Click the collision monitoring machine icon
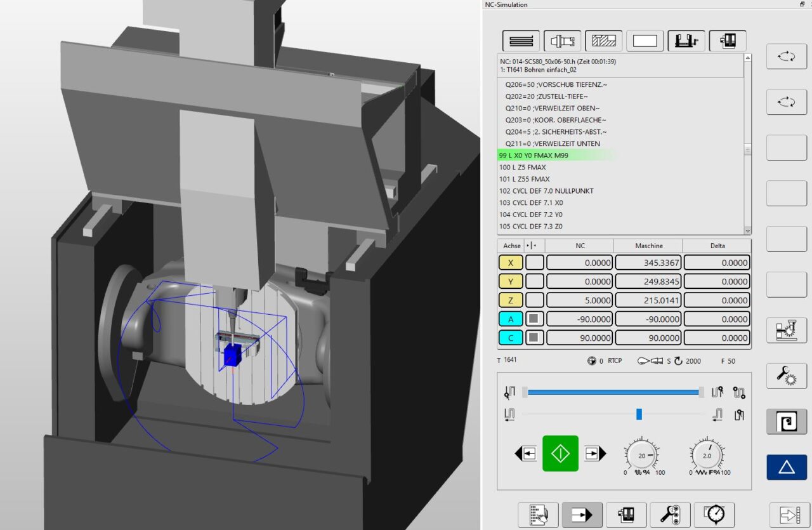This screenshot has width=812, height=530. coord(786,329)
